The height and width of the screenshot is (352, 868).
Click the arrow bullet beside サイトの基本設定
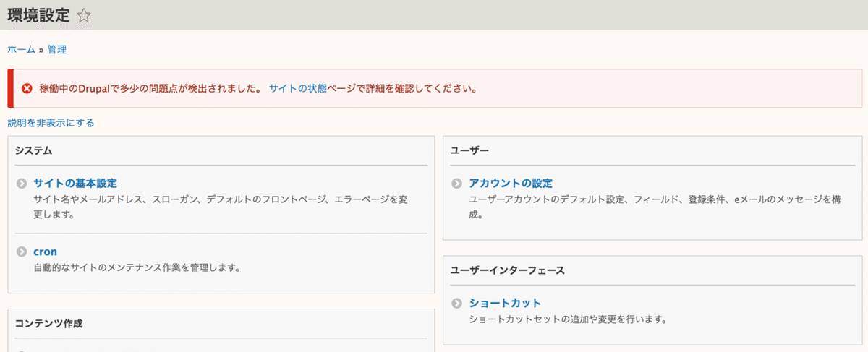tap(22, 184)
